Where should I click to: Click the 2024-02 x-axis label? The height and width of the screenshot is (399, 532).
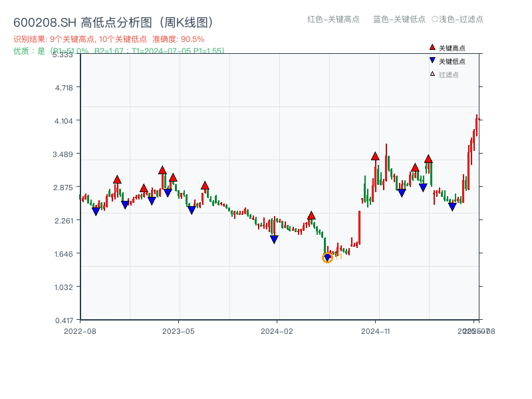pos(277,331)
